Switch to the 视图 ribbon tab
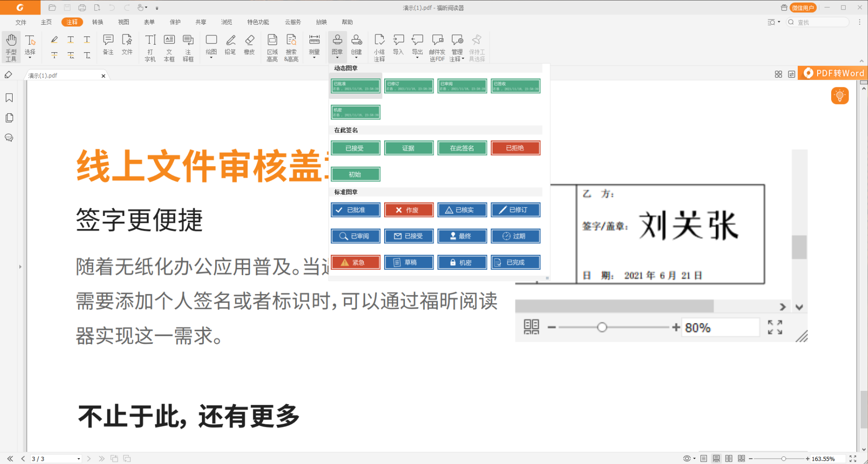Viewport: 868px width, 464px height. 123,22
